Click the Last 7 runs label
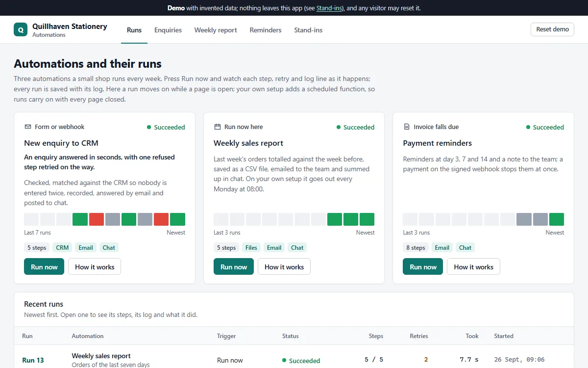 point(37,233)
